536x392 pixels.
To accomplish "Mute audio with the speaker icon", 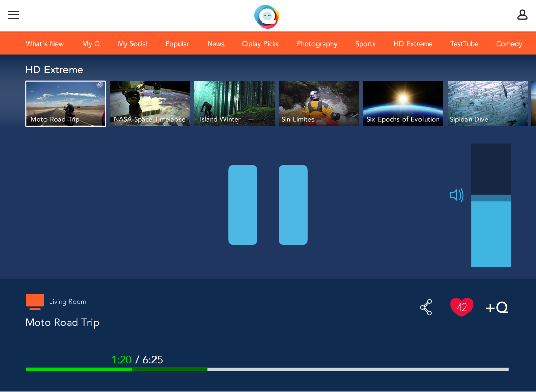I will click(x=456, y=195).
